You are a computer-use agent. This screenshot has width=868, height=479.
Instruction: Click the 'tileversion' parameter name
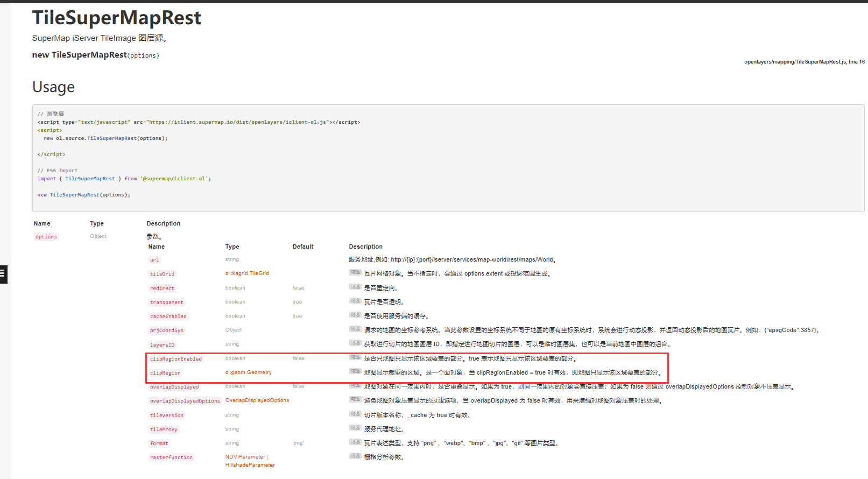pyautogui.click(x=167, y=415)
